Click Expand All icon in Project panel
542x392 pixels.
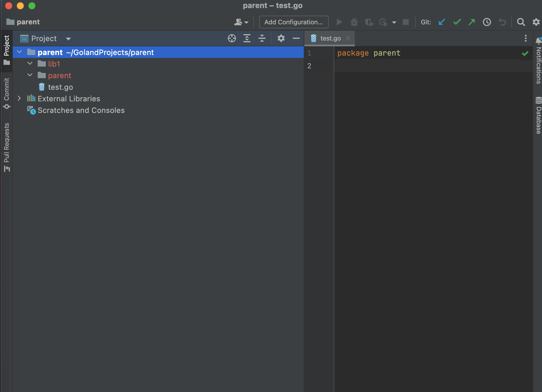pyautogui.click(x=247, y=38)
